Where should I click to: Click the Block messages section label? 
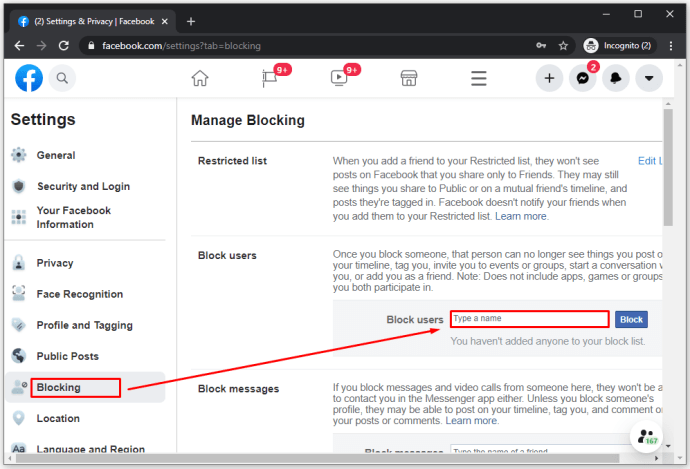tap(239, 389)
